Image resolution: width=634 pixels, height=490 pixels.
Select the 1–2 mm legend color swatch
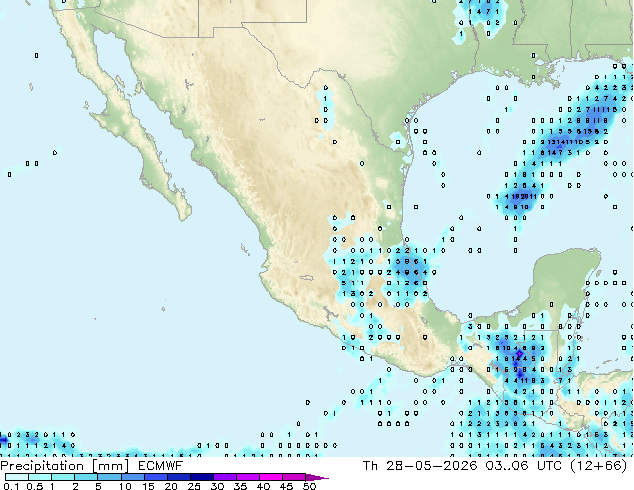[x=63, y=477]
